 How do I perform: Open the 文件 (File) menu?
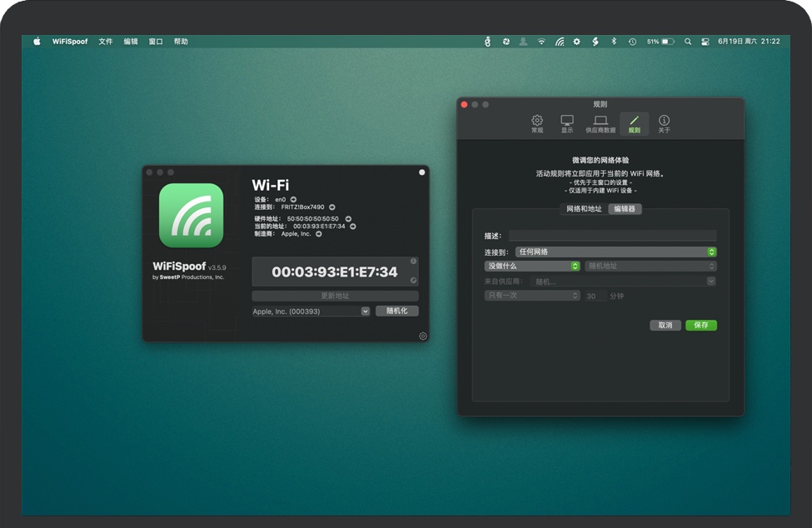tap(106, 42)
